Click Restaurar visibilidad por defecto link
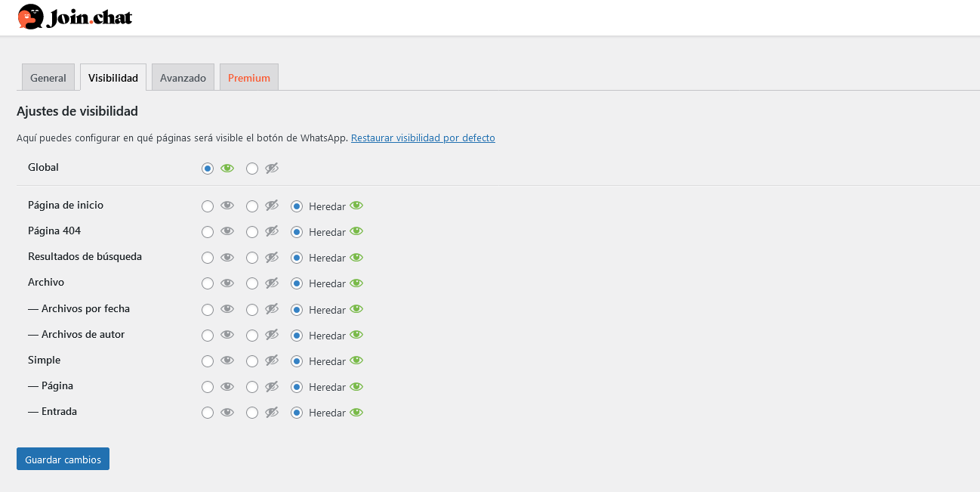The height and width of the screenshot is (492, 980). (423, 138)
